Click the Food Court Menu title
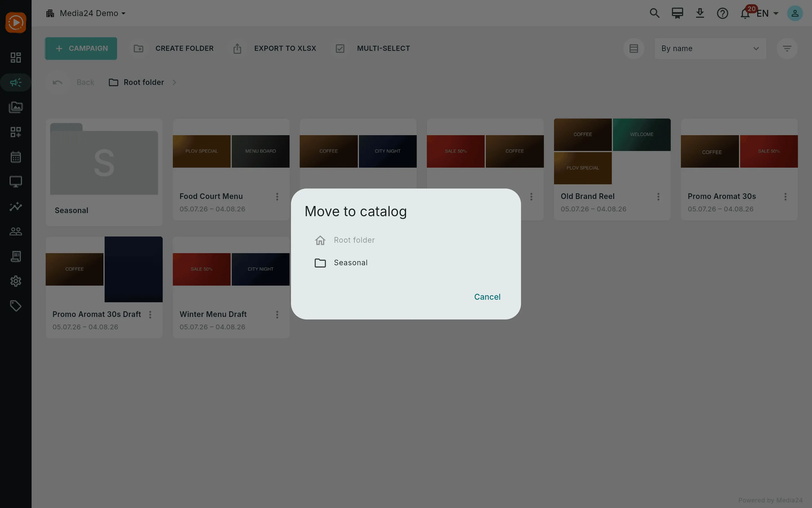The image size is (812, 508). (211, 196)
